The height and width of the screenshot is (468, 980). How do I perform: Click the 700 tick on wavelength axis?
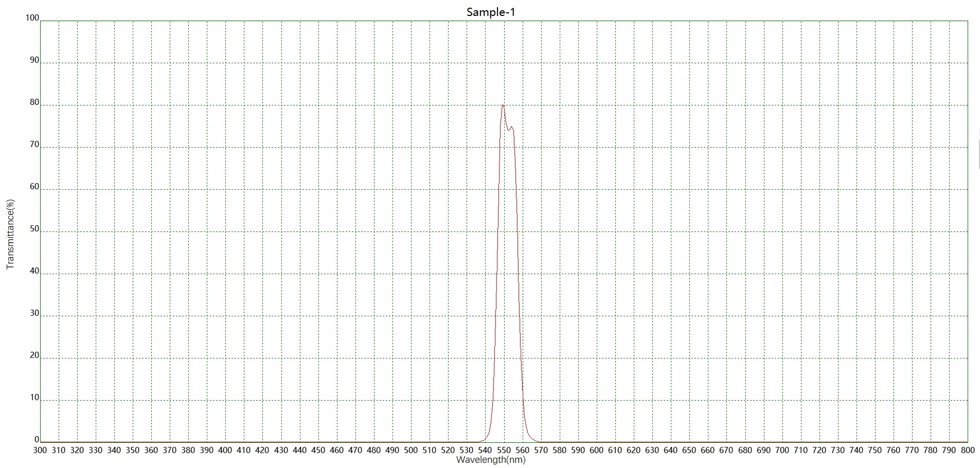pos(782,450)
